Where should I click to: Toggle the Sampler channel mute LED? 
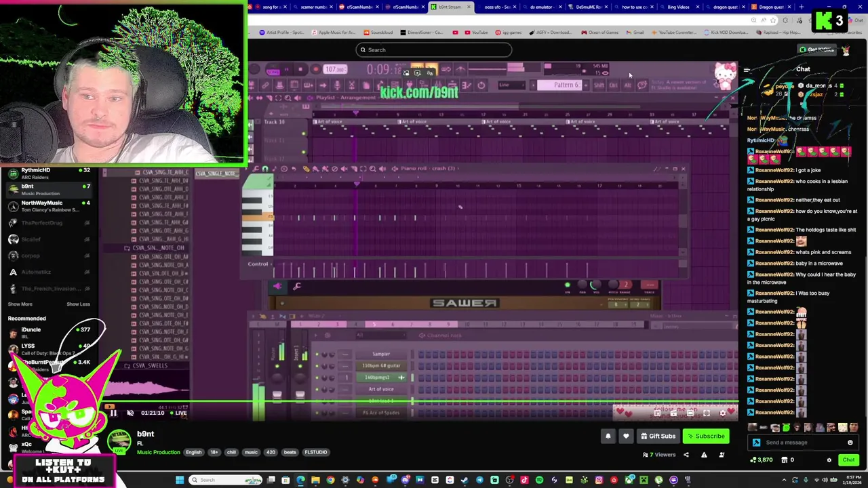pos(317,354)
